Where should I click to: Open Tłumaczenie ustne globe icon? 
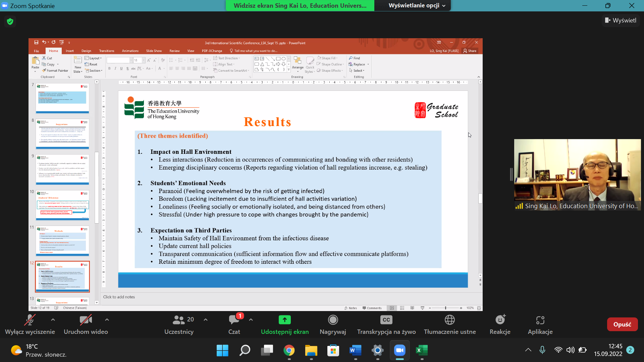(449, 320)
